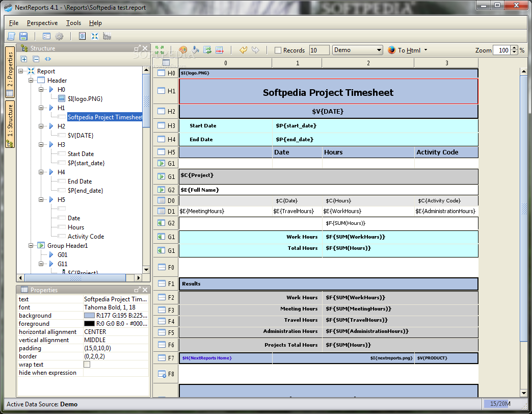Collapse the Report root node in tree
Screen dimensions: 532x414
[21, 71]
